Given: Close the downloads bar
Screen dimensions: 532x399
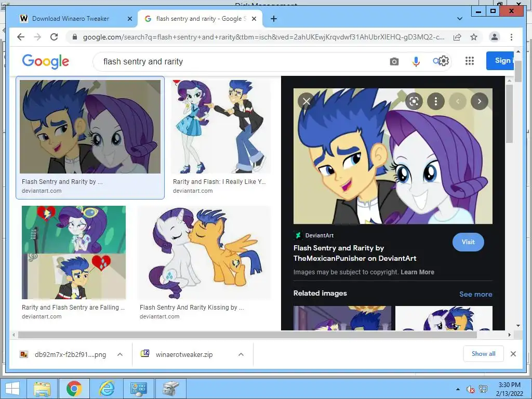Looking at the screenshot, I should point(513,354).
